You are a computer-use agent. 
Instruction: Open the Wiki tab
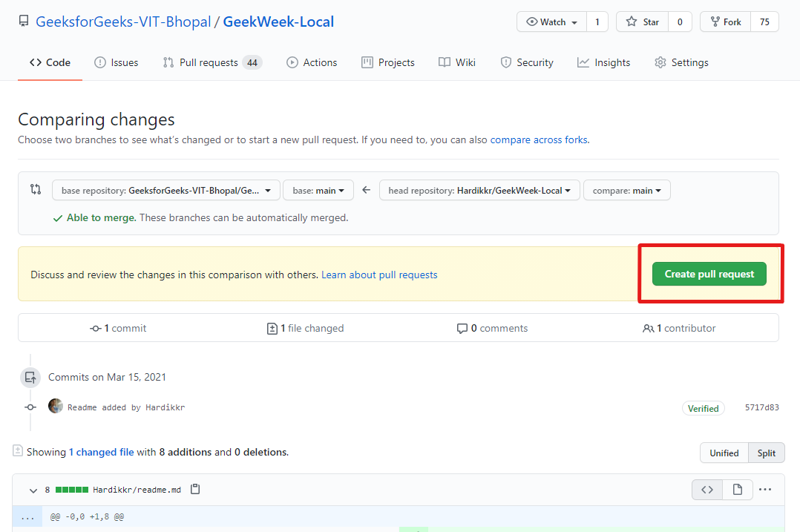click(457, 62)
